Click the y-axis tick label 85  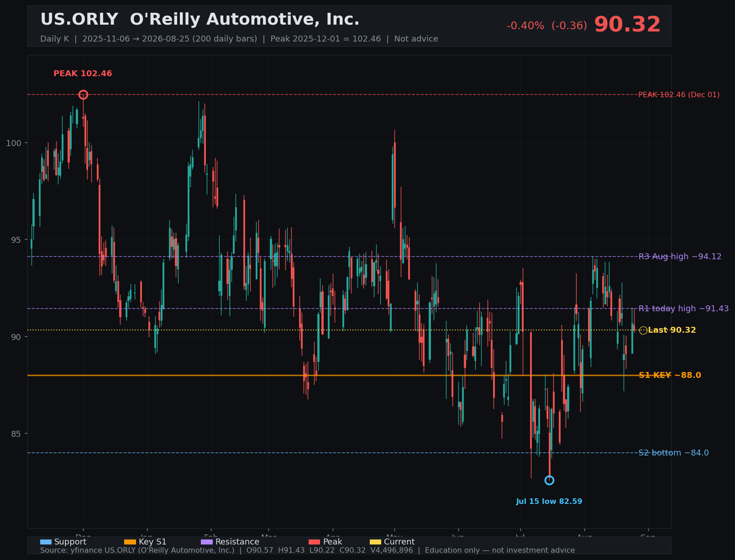pos(16,434)
